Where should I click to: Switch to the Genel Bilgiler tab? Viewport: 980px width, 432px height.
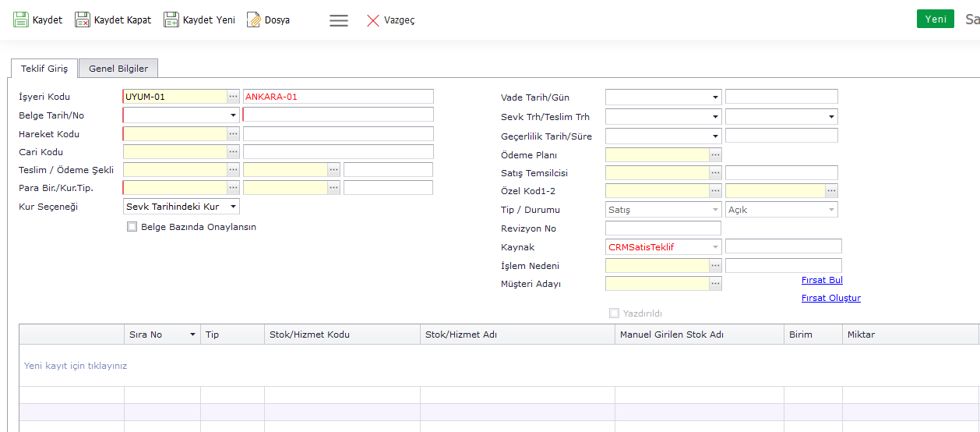[x=118, y=69]
